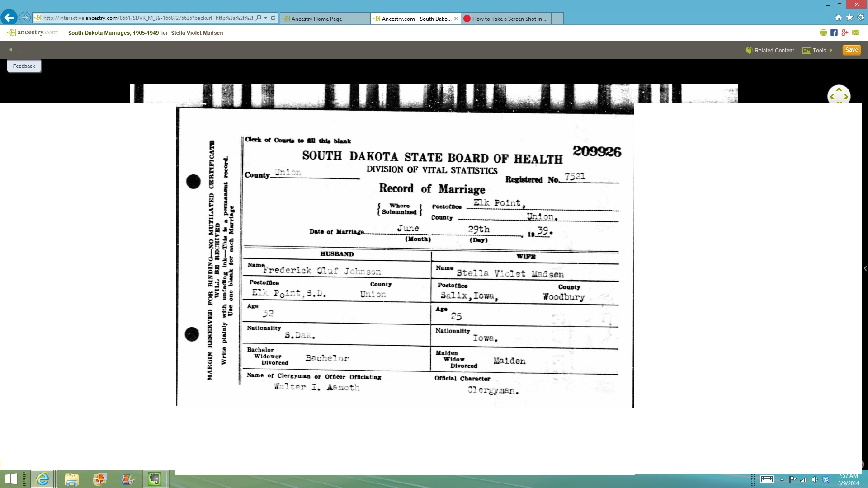This screenshot has width=868, height=488.
Task: Click the network signal tray icon
Action: pyautogui.click(x=804, y=479)
